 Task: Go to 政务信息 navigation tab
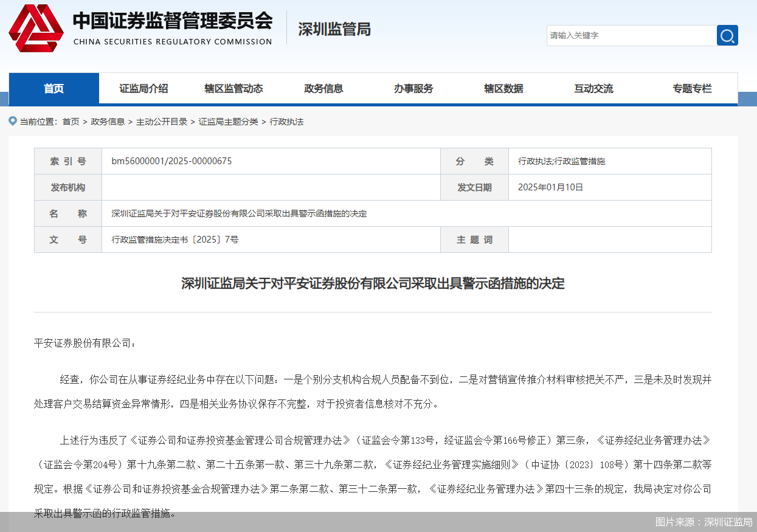(323, 89)
